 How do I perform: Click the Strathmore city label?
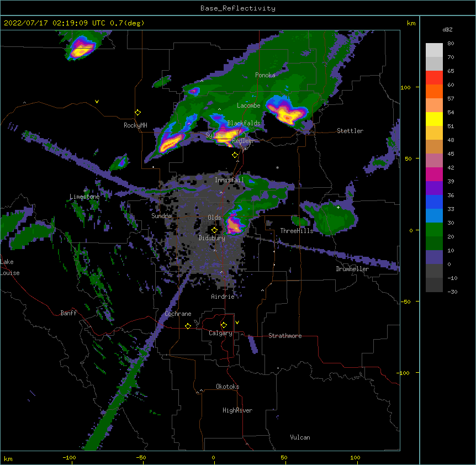285,336
